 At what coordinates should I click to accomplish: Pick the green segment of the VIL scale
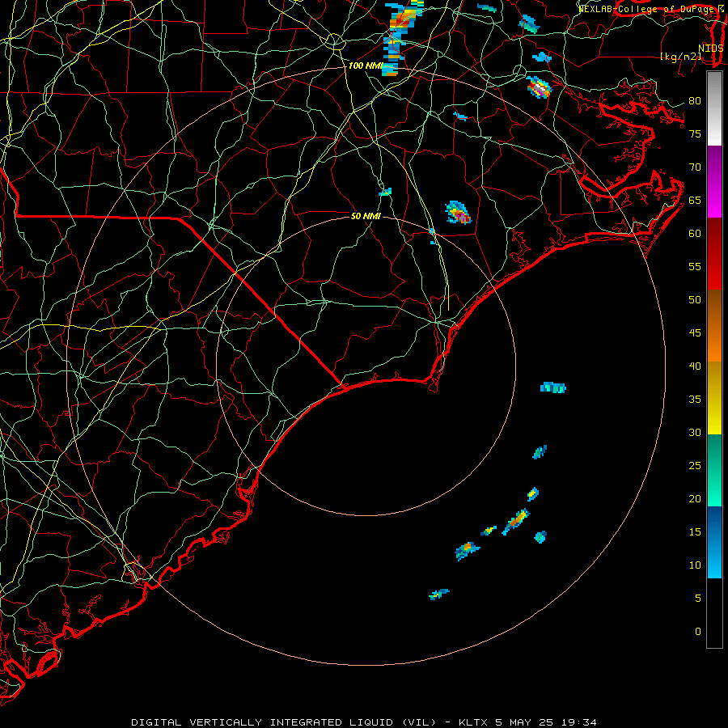[x=714, y=470]
